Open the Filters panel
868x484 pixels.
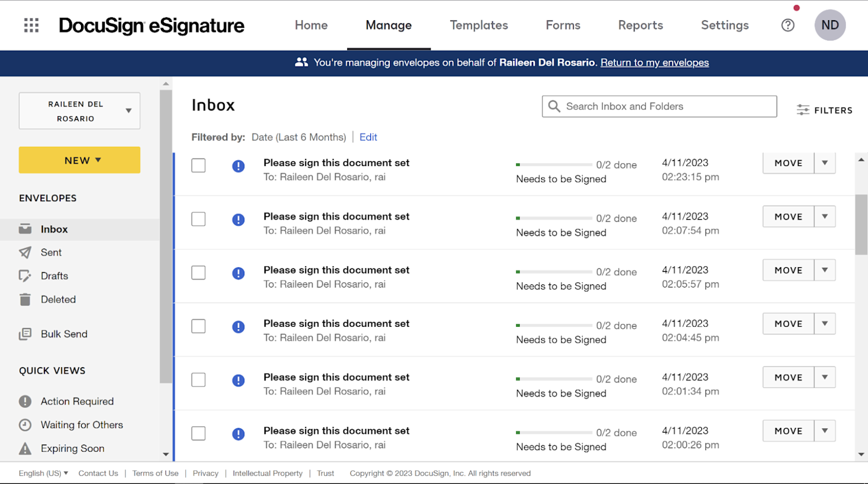(x=824, y=110)
